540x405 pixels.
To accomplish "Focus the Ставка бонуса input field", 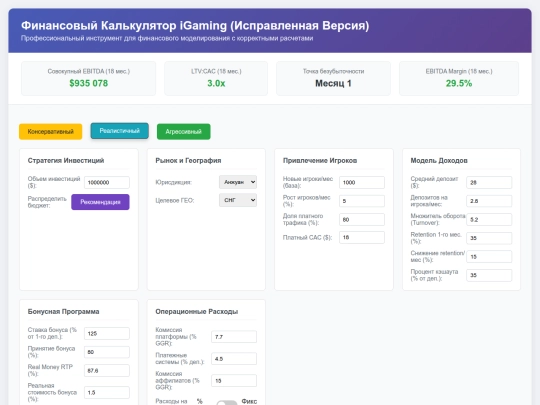I will tap(107, 333).
